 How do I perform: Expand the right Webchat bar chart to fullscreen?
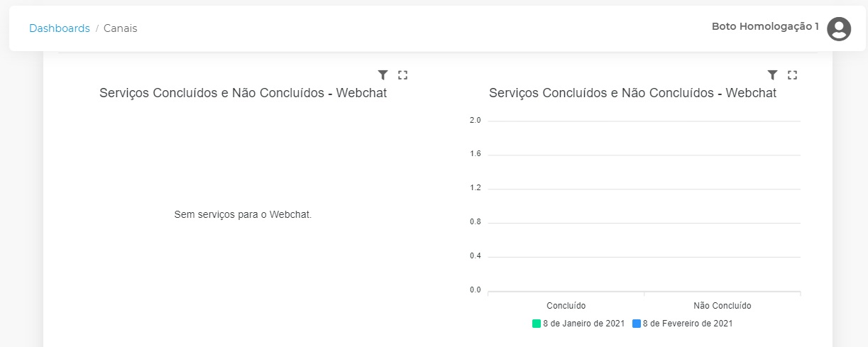pyautogui.click(x=793, y=75)
